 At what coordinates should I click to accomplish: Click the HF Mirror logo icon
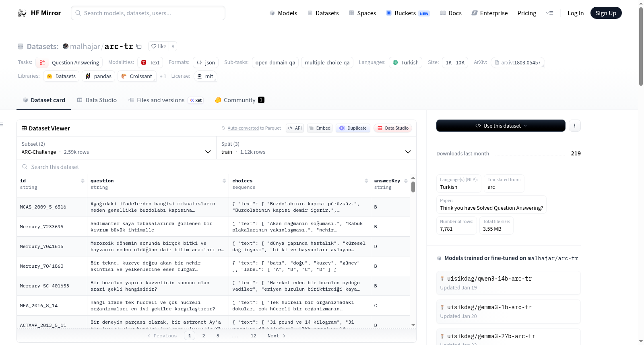pos(22,13)
